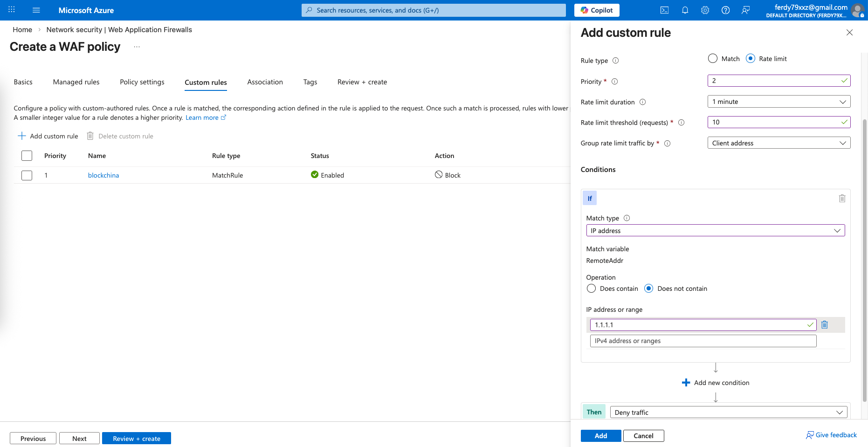Viewport: 868px width, 447px height.
Task: Open the help question mark icon
Action: (x=725, y=10)
